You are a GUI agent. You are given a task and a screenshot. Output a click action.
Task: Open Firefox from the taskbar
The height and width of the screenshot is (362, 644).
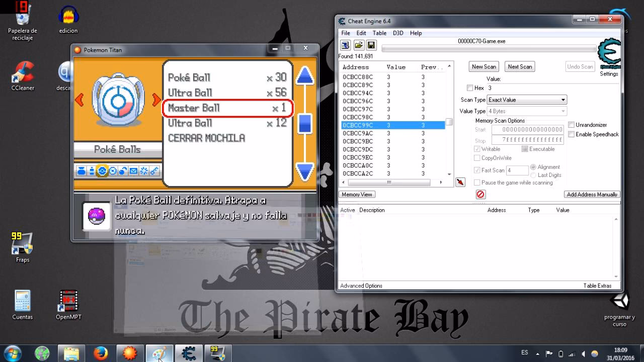click(101, 353)
